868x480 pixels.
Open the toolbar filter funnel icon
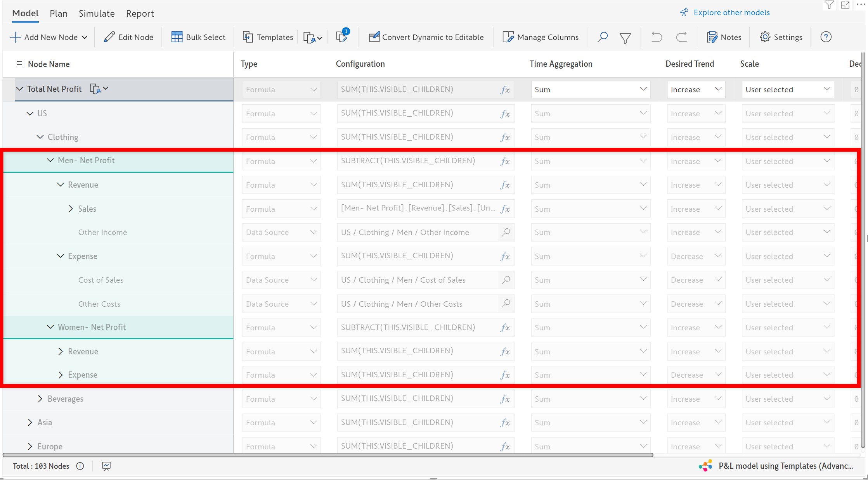click(x=625, y=38)
